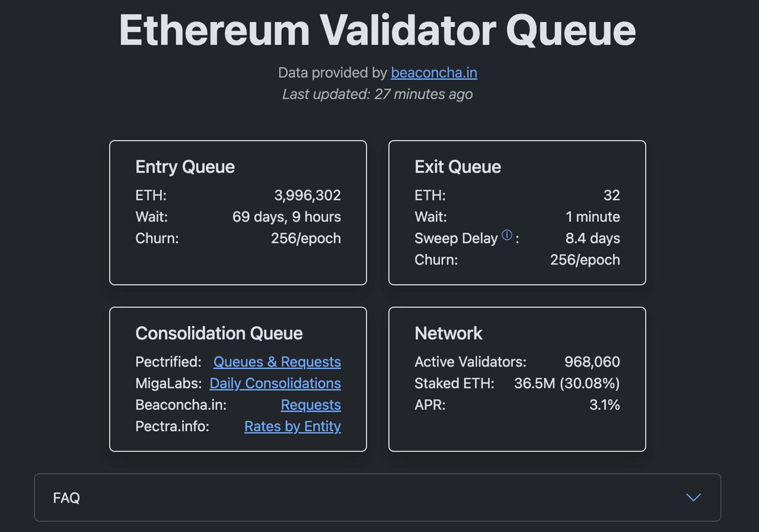
Task: Expand FAQ using the chevron arrow
Action: [693, 498]
